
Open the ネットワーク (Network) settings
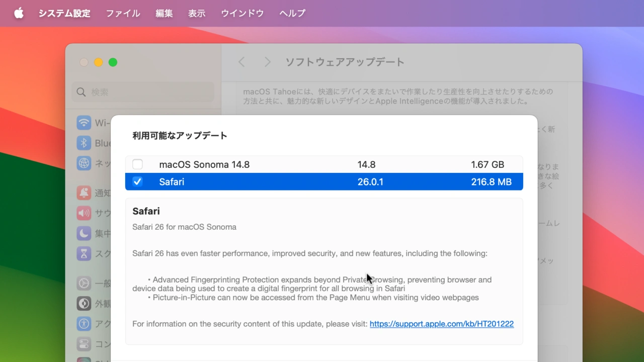84,163
